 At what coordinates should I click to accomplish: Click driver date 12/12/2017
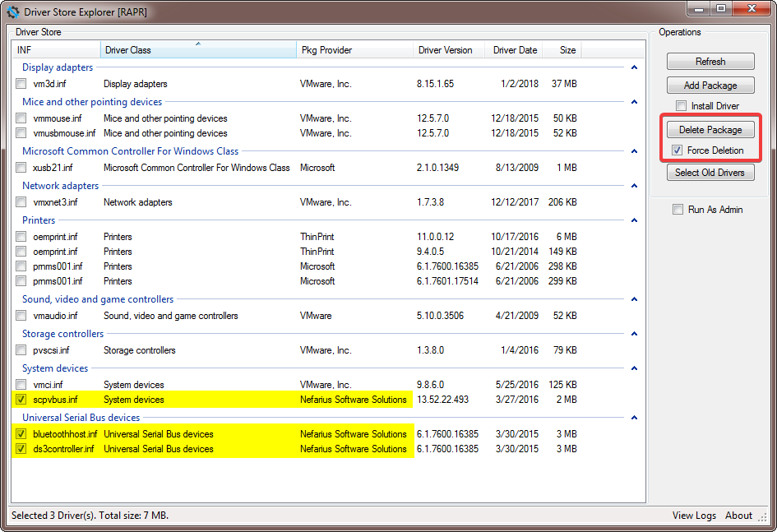[x=515, y=202]
